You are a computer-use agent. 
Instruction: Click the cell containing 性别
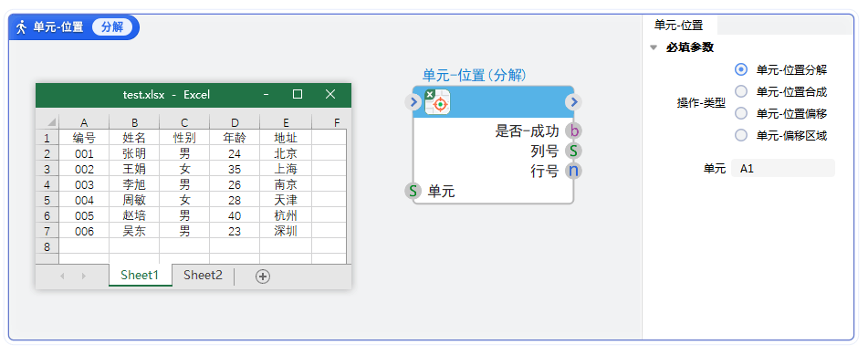184,138
